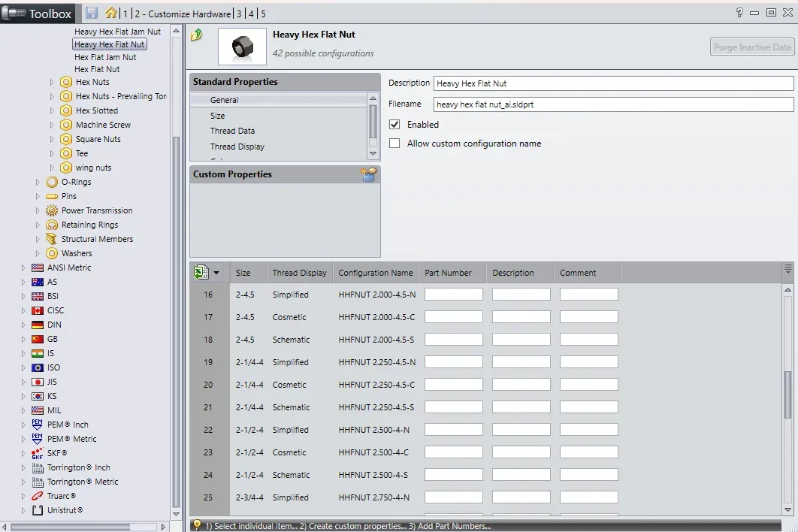Image resolution: width=798 pixels, height=532 pixels.
Task: Check Allow custom configuration name
Action: pos(394,144)
